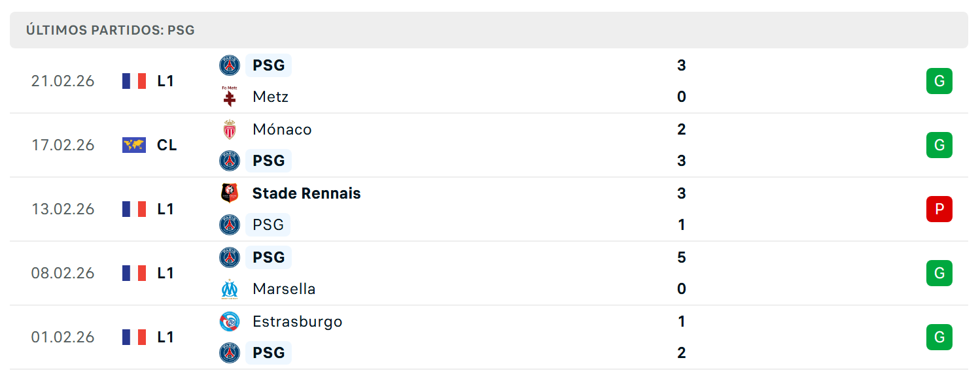This screenshot has height=377, width=980.
Task: Select the PSG label in the Rennes match
Action: tap(268, 225)
